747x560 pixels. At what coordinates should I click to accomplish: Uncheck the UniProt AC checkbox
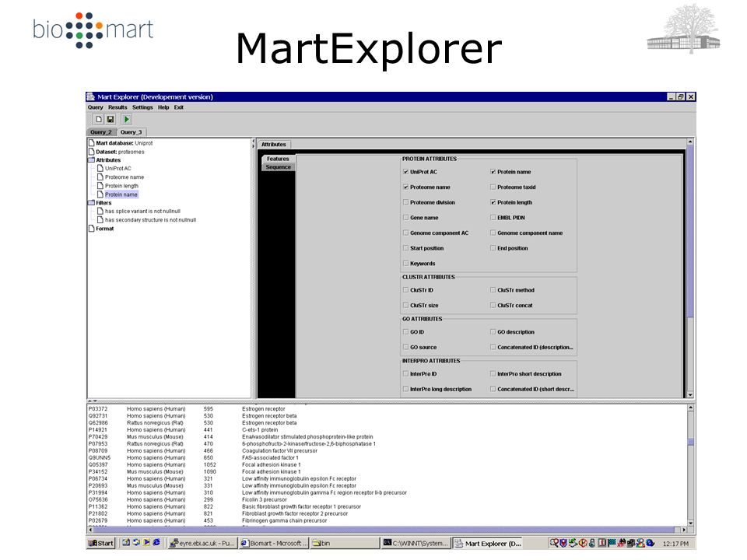(406, 172)
